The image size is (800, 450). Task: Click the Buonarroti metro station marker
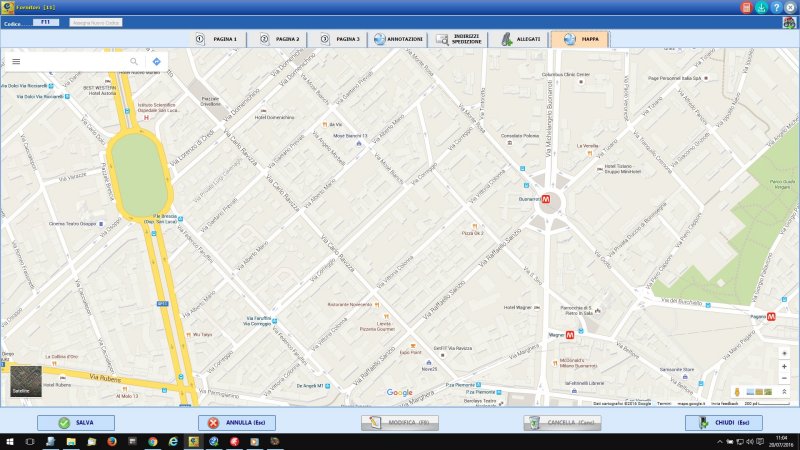coord(546,199)
